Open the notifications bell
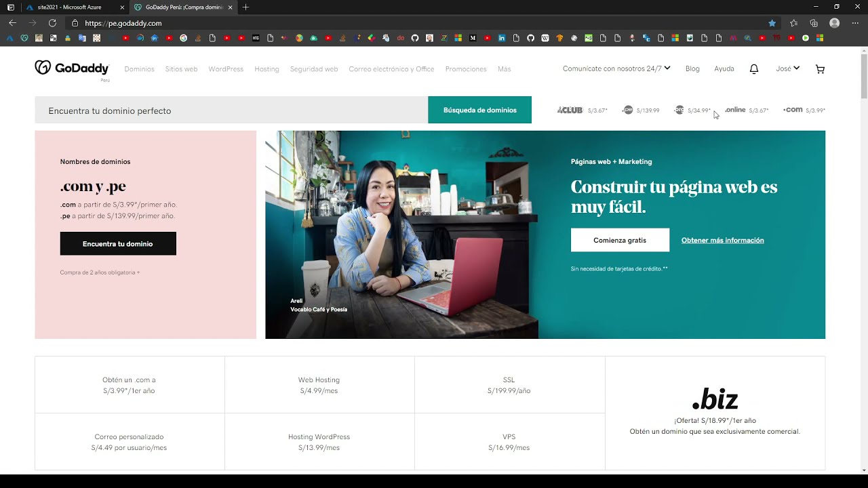Image resolution: width=868 pixels, height=488 pixels. tap(753, 69)
